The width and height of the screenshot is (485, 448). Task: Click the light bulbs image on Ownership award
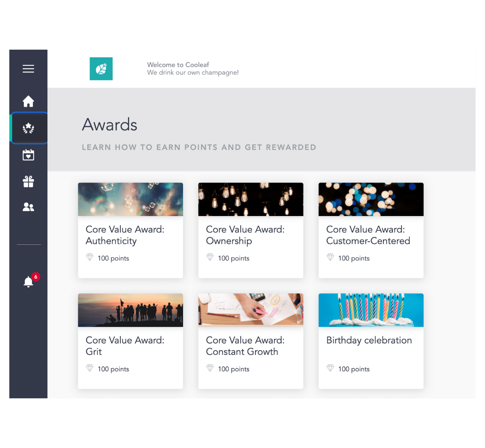coord(250,199)
